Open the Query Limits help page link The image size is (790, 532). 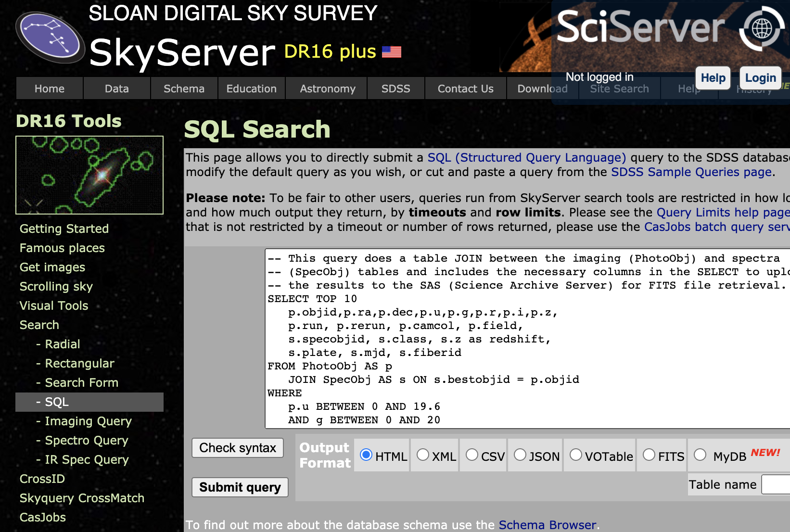pyautogui.click(x=723, y=212)
